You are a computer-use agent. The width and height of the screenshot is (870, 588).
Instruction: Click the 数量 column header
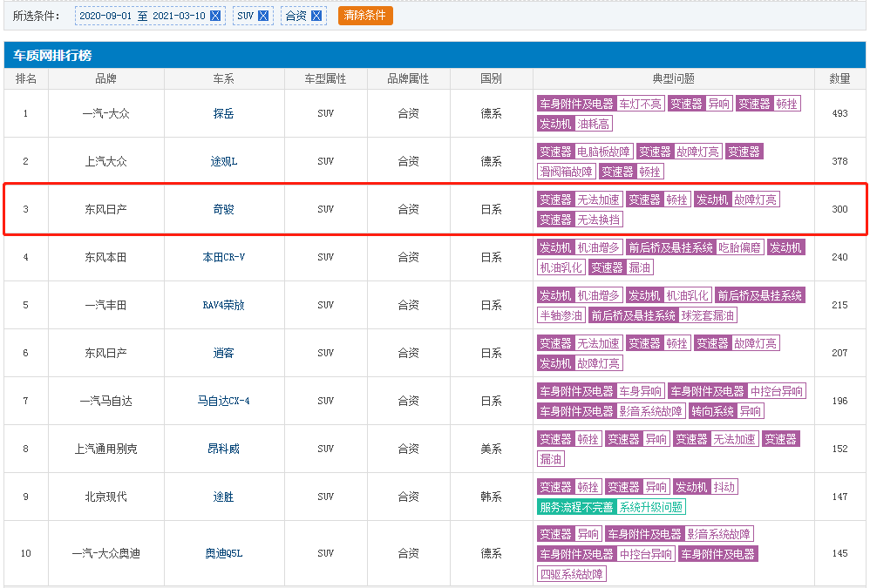pyautogui.click(x=839, y=78)
